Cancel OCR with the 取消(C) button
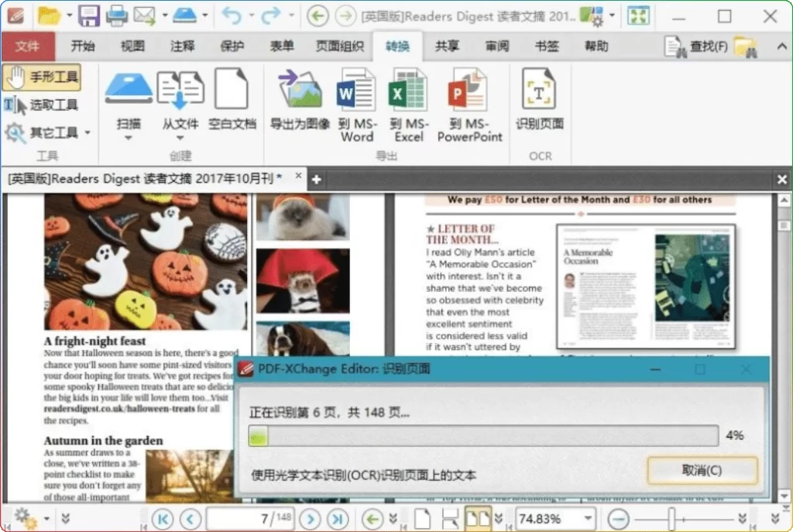This screenshot has width=793, height=532. coord(701,470)
